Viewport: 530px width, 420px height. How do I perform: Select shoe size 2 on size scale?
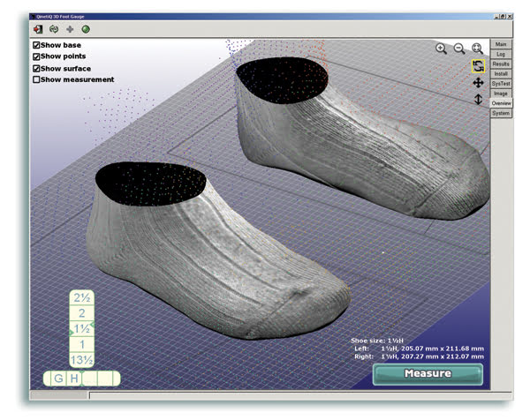click(82, 313)
